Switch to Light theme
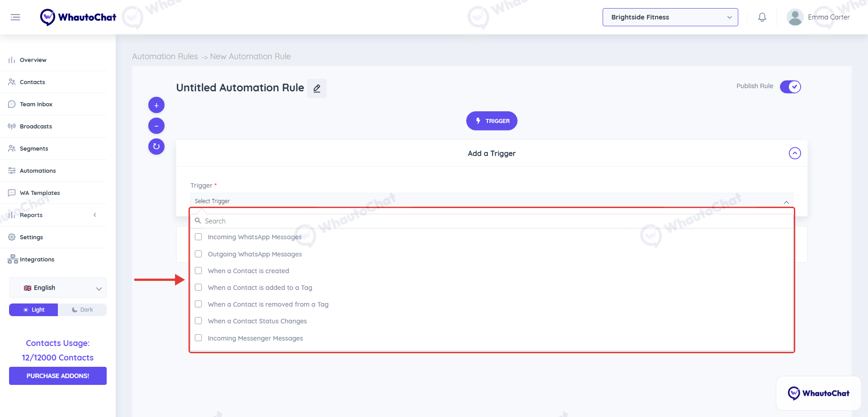The height and width of the screenshot is (417, 868). (x=33, y=310)
